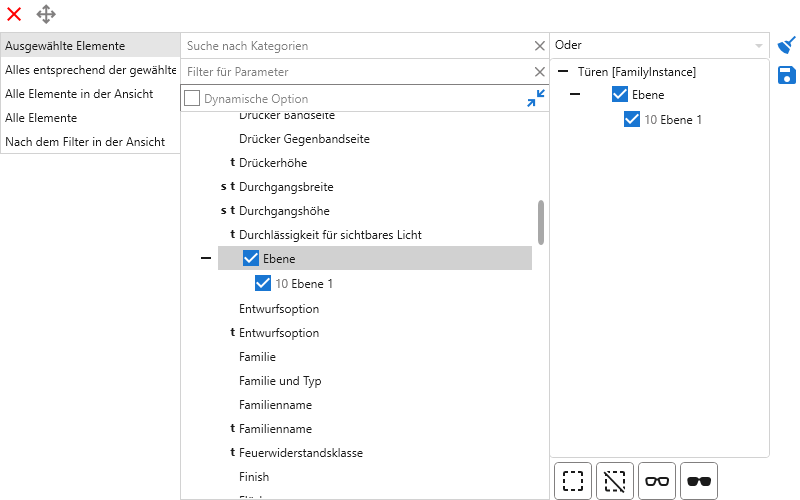This screenshot has width=800, height=500.
Task: Click the move panel arrows icon
Action: click(x=46, y=14)
